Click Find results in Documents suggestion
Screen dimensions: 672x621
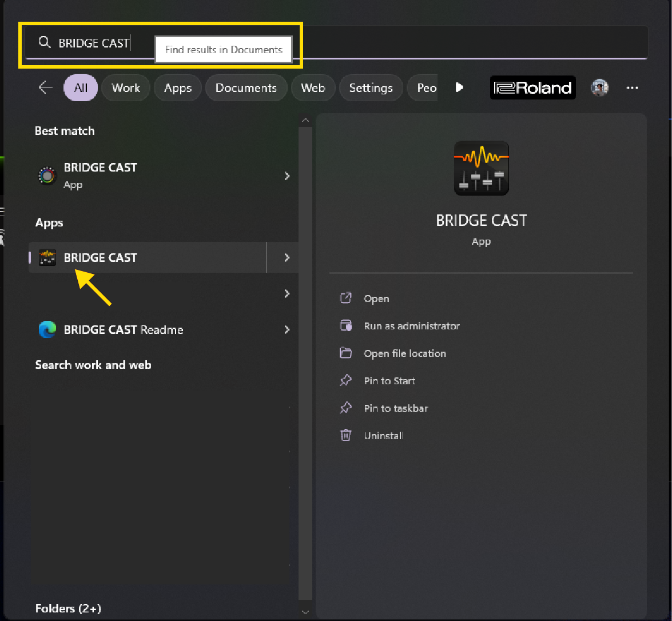point(224,49)
